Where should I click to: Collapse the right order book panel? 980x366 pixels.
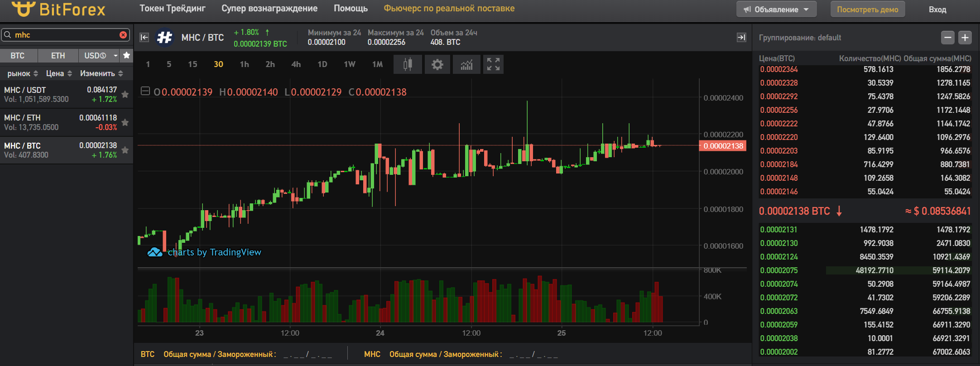741,37
